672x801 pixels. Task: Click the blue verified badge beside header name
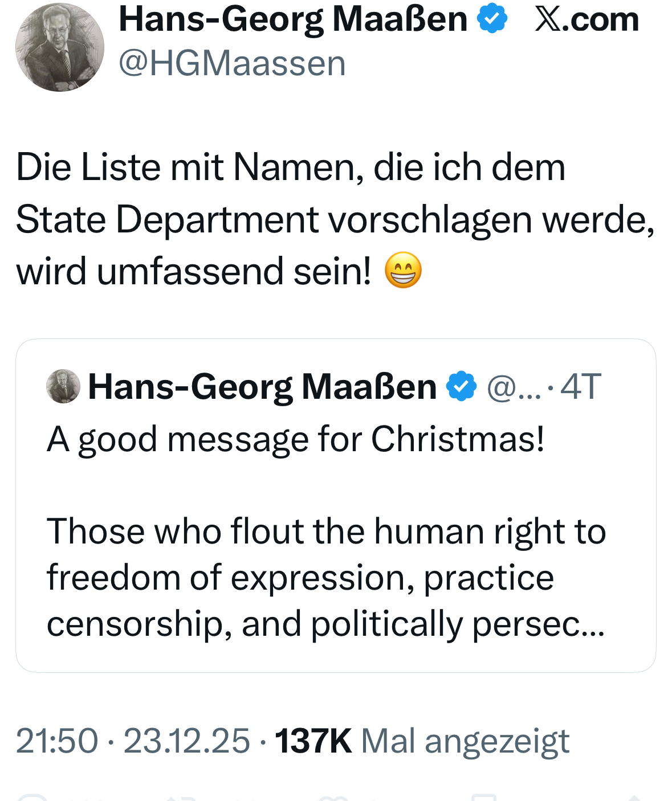[x=492, y=19]
